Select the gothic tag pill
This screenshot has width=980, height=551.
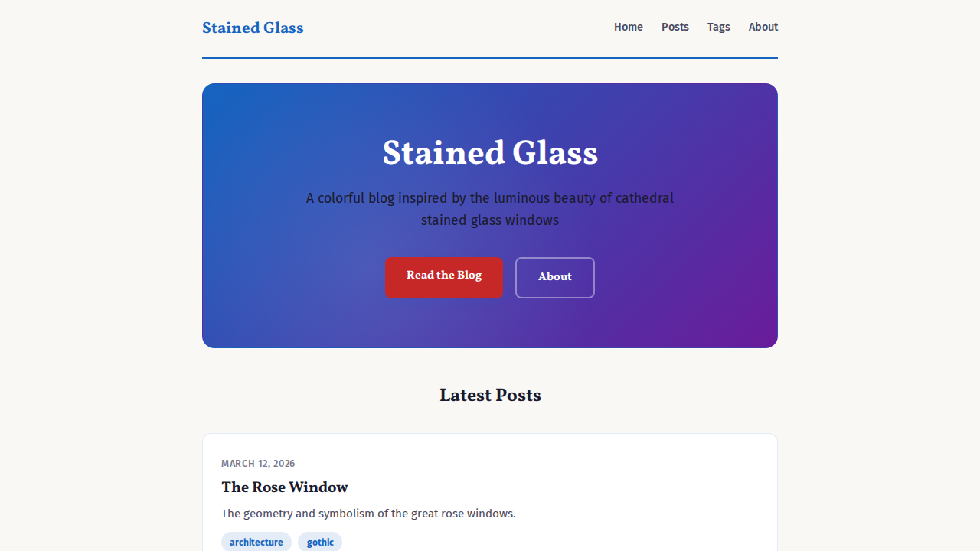click(x=319, y=541)
